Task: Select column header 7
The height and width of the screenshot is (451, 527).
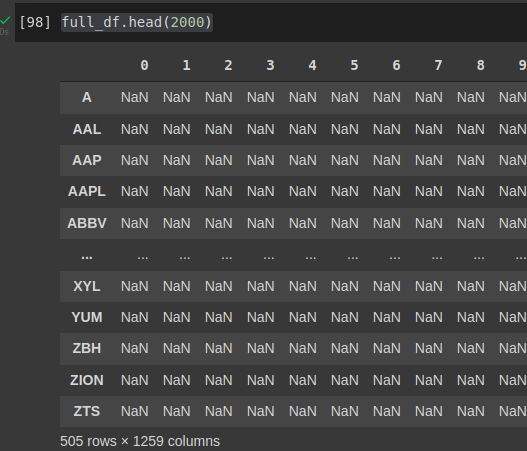Action: click(438, 65)
